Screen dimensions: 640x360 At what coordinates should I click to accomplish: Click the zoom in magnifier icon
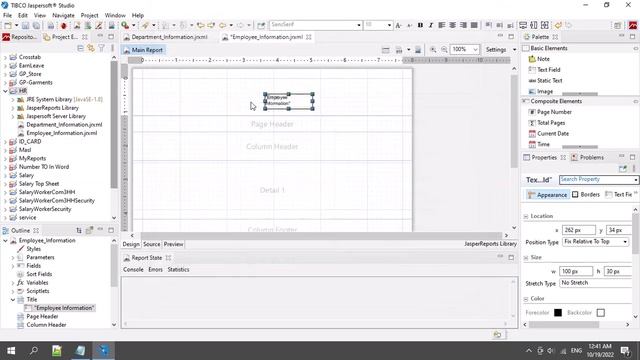pyautogui.click(x=433, y=50)
